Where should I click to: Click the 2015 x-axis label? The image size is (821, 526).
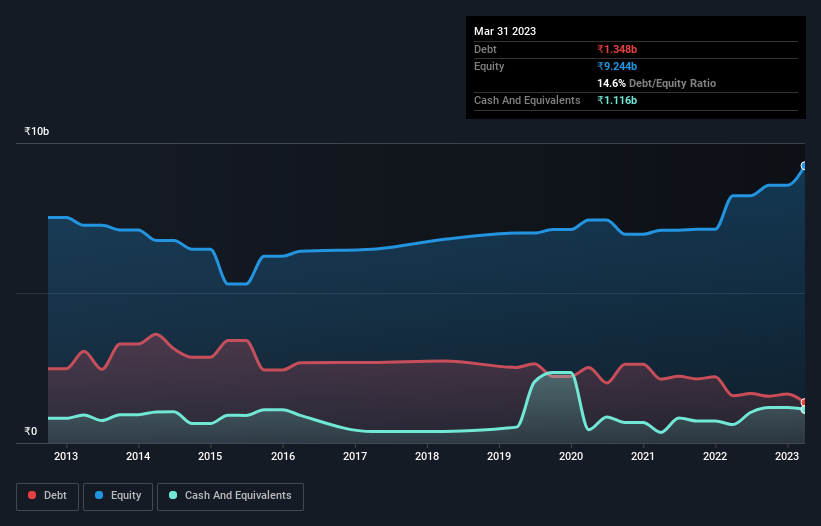(x=210, y=456)
